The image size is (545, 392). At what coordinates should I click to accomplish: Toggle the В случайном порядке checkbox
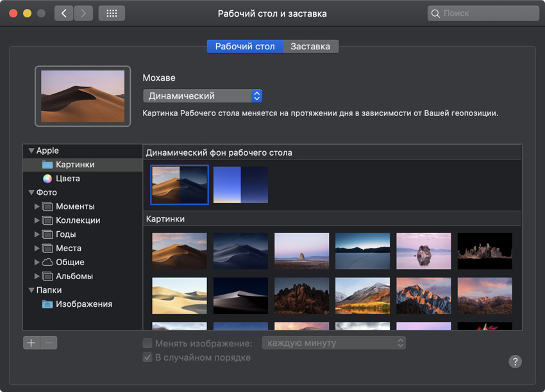pos(147,357)
